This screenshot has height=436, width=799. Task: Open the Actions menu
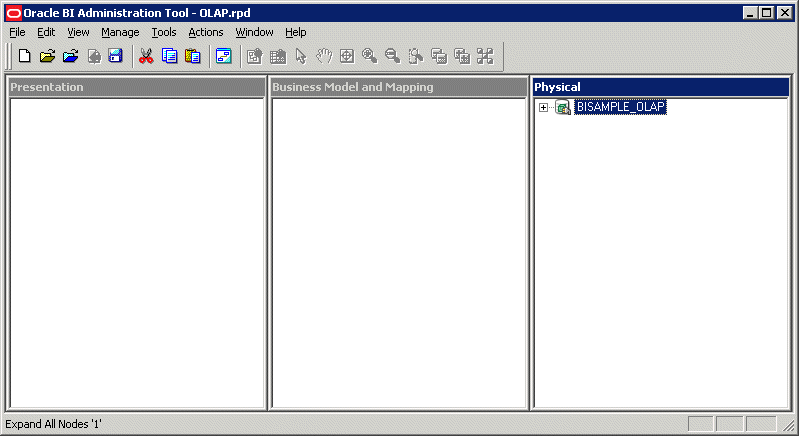[x=206, y=32]
